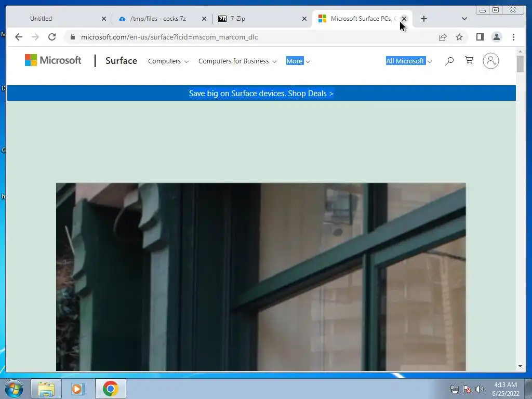Click the volume speaker tray icon
Viewport: 532px width, 399px height.
[x=479, y=389]
